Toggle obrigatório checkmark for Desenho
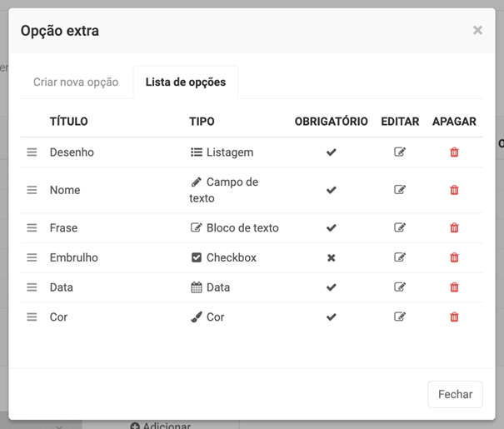The height and width of the screenshot is (429, 504). (331, 152)
